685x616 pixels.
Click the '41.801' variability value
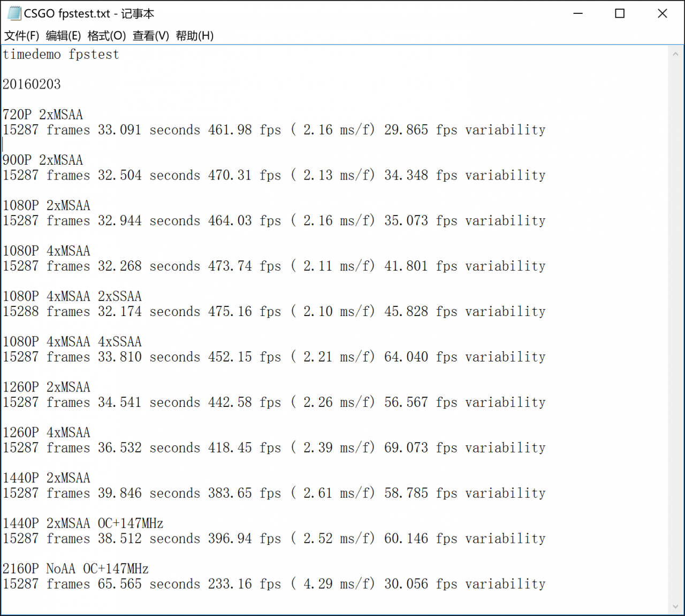point(406,266)
